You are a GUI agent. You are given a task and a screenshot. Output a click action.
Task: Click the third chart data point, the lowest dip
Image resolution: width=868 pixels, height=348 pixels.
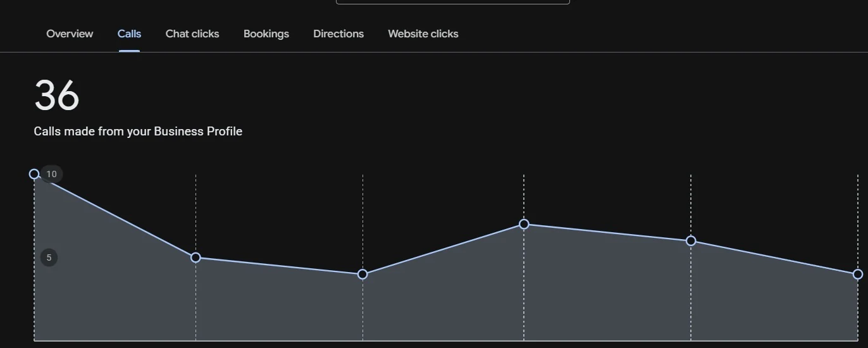click(363, 274)
